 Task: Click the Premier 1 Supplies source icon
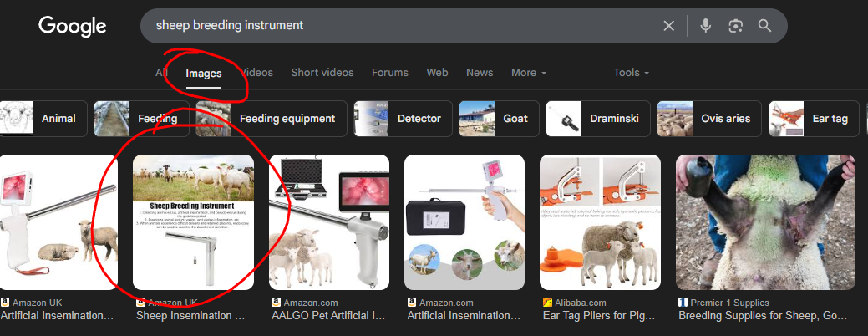[683, 303]
